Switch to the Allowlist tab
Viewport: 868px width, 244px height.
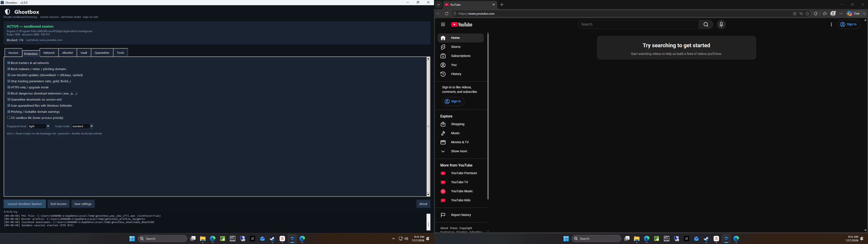(67, 53)
